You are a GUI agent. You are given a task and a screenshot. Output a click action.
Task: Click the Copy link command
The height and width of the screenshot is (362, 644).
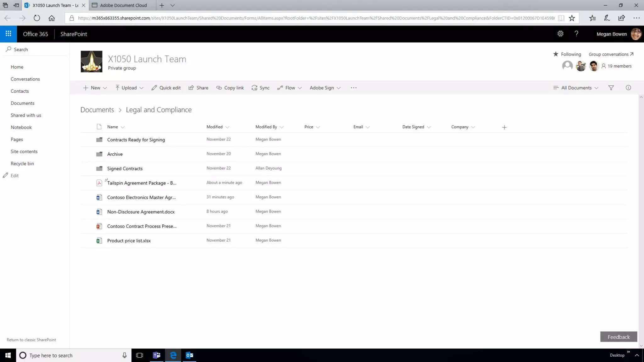(230, 88)
